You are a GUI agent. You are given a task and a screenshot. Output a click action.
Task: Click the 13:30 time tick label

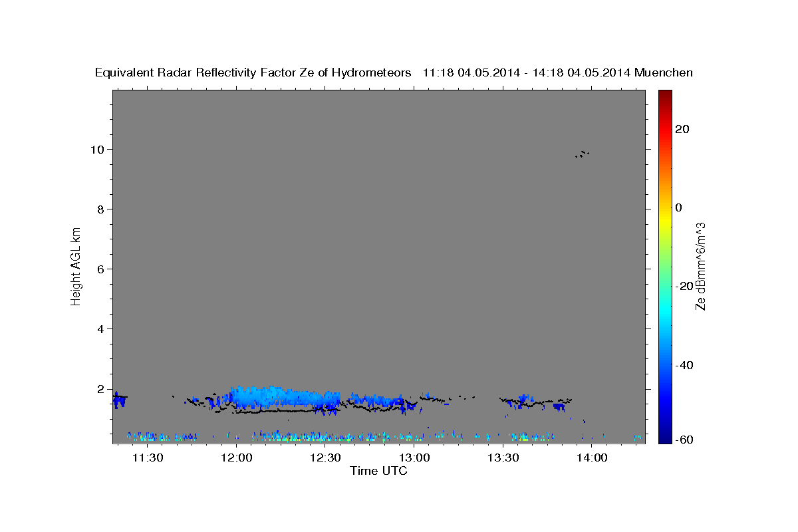tap(503, 458)
